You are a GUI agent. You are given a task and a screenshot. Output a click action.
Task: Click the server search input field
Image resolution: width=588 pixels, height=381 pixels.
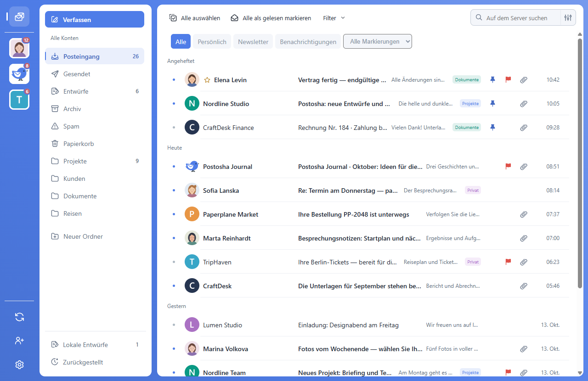point(516,18)
